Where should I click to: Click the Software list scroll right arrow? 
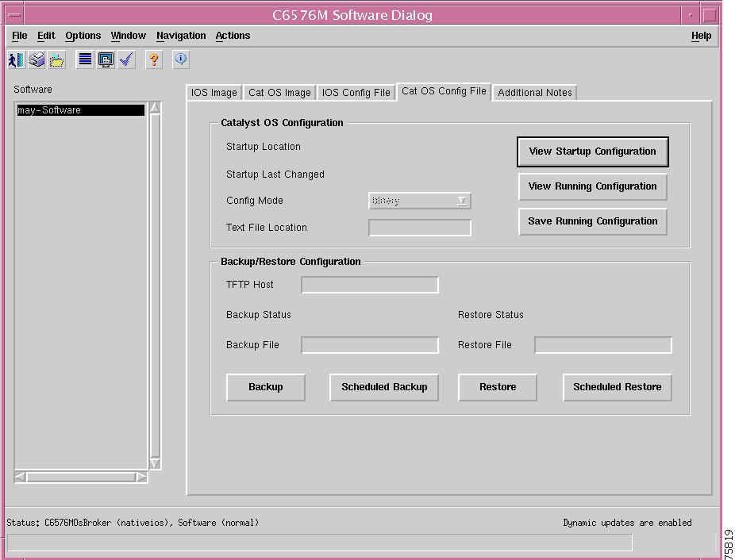click(141, 477)
